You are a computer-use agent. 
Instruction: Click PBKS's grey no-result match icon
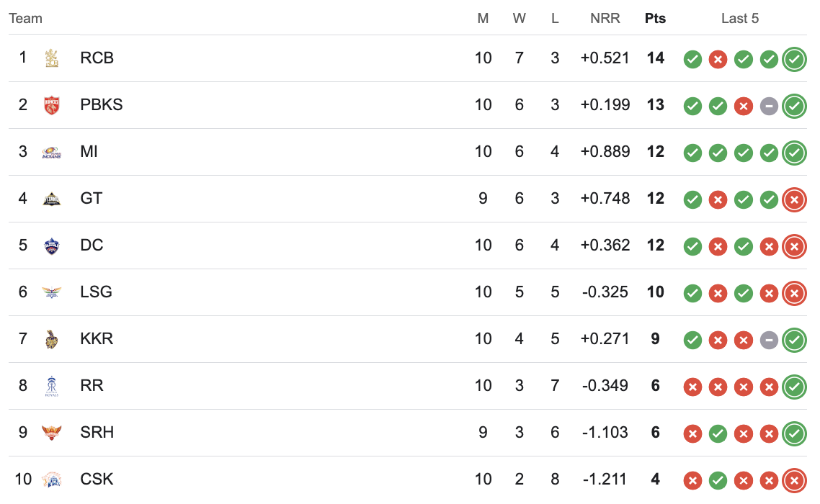coord(769,106)
